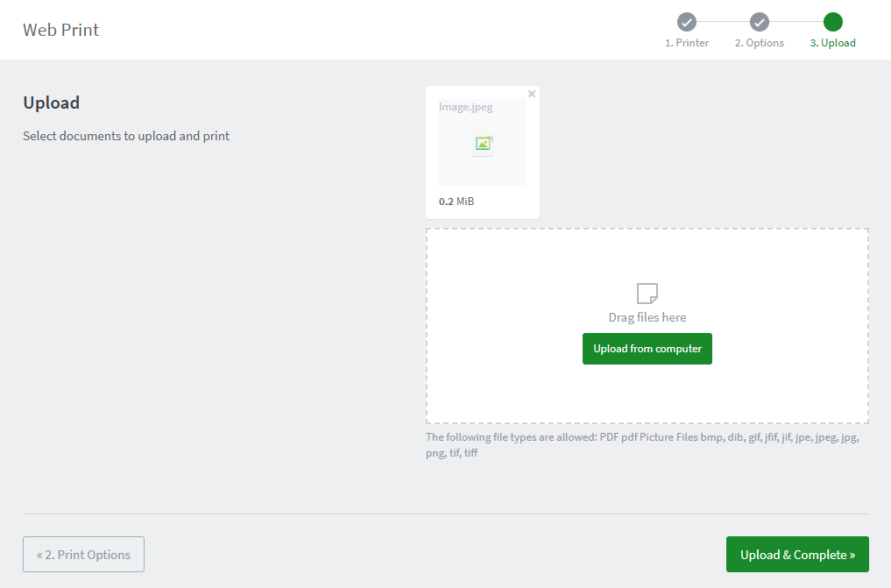Click the Printer step checkmark circle
This screenshot has width=891, height=588.
(x=687, y=22)
